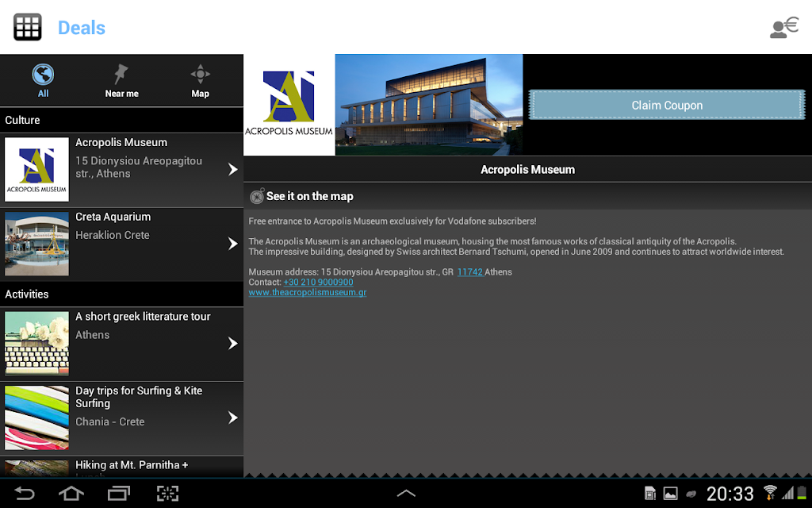This screenshot has width=812, height=508.
Task: Switch to the Map view tab
Action: click(x=201, y=81)
